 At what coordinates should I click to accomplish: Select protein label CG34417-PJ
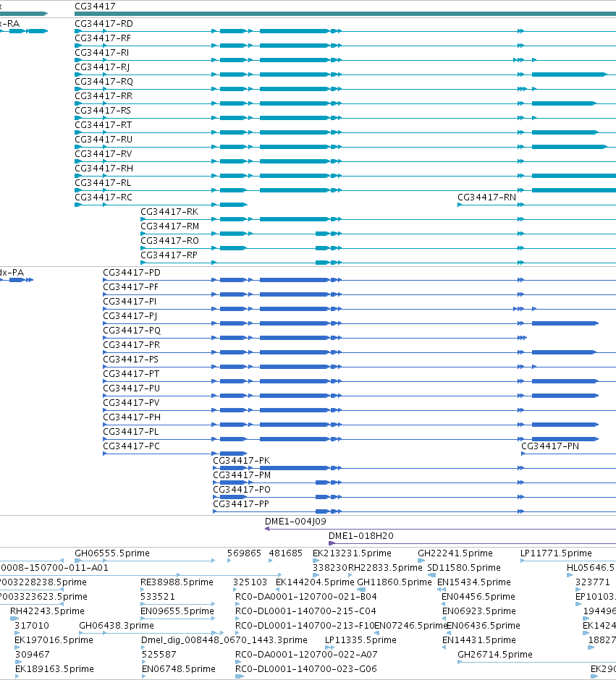click(130, 316)
